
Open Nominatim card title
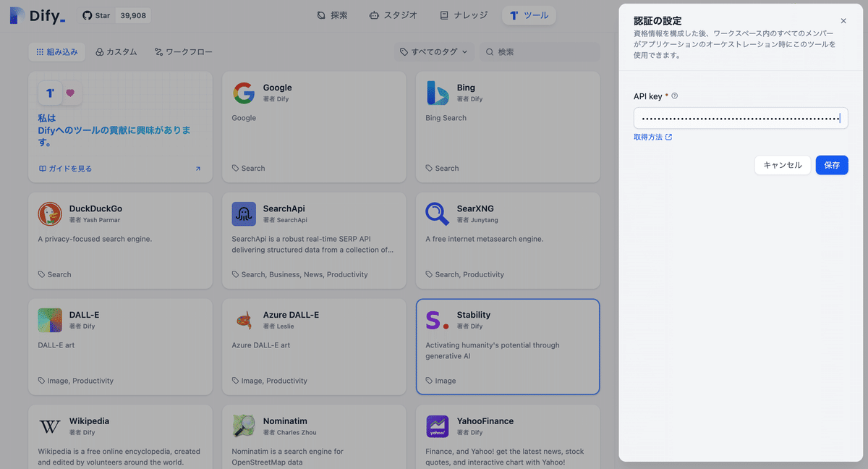(285, 421)
